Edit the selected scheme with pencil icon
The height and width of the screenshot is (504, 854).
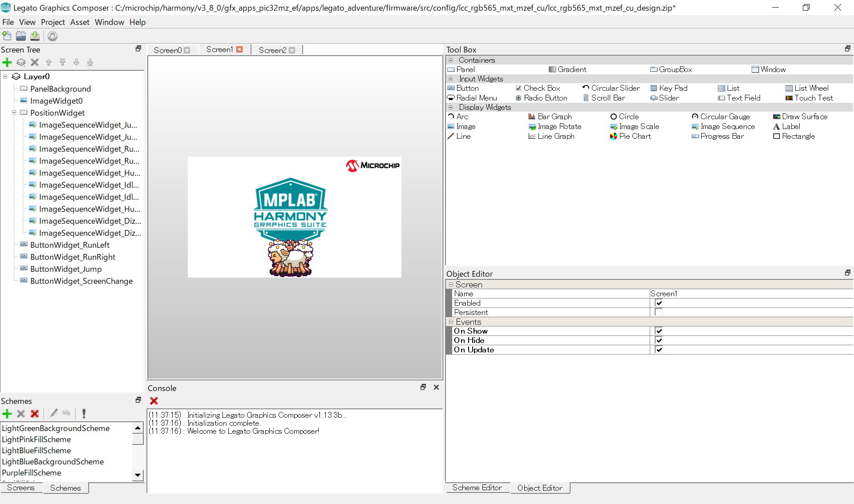[x=53, y=414]
